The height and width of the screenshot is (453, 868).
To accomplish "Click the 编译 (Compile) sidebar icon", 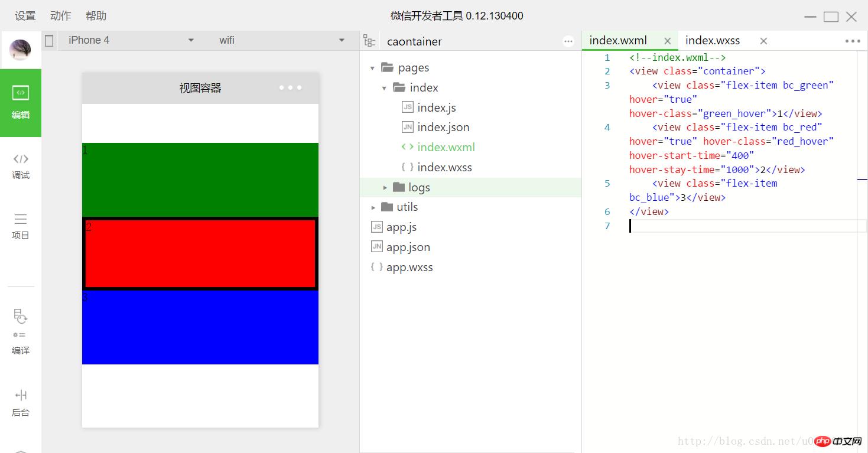I will (x=21, y=332).
